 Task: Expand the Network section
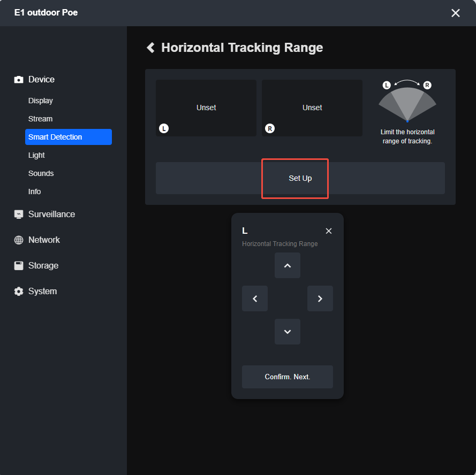tap(44, 240)
